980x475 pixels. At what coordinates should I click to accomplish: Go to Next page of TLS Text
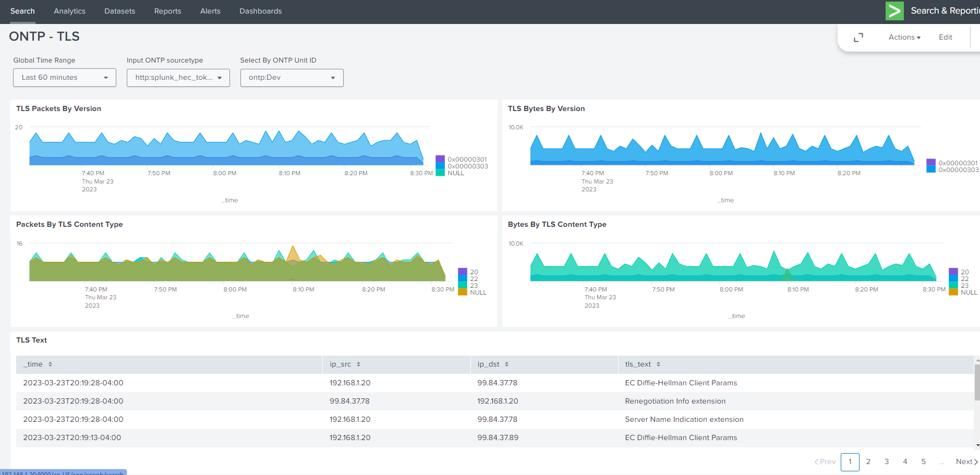tap(966, 462)
